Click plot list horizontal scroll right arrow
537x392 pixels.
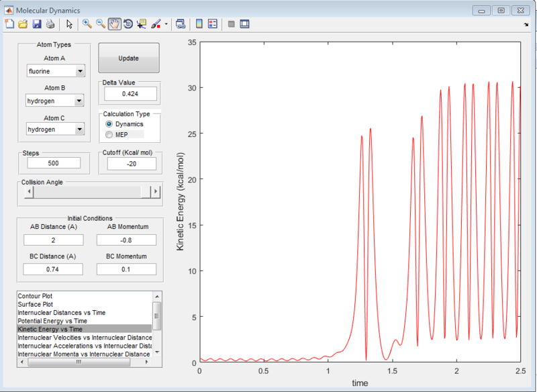click(x=147, y=362)
